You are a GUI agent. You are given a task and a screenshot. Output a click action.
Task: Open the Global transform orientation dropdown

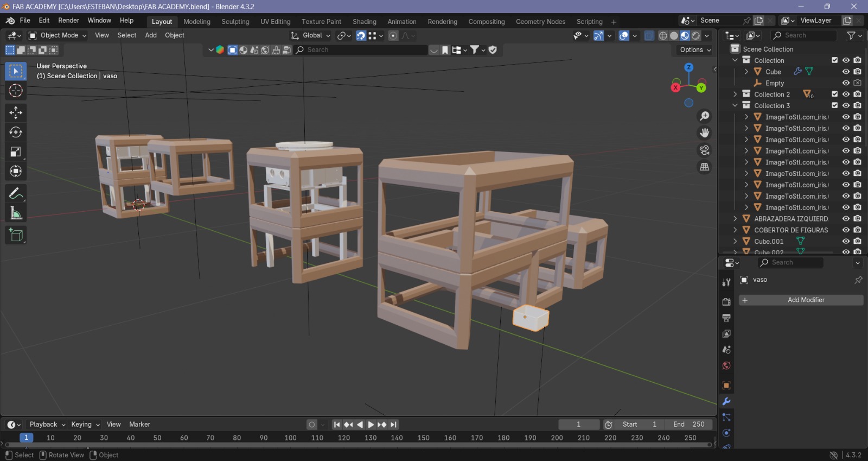click(x=311, y=35)
